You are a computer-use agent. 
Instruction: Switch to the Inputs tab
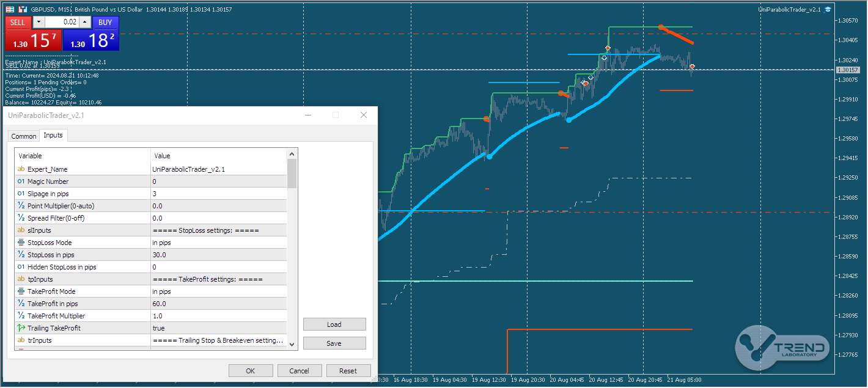pyautogui.click(x=53, y=136)
